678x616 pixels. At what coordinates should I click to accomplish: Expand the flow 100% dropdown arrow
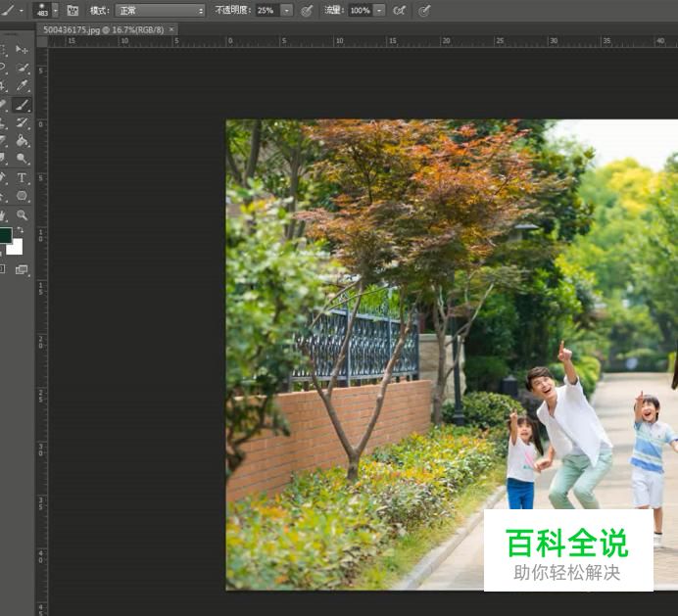(x=378, y=10)
